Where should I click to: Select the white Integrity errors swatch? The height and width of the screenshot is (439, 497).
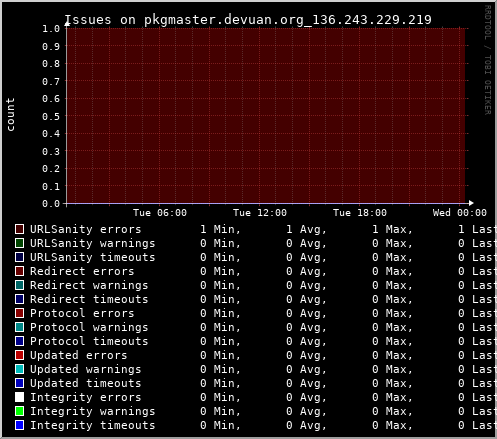pyautogui.click(x=19, y=397)
